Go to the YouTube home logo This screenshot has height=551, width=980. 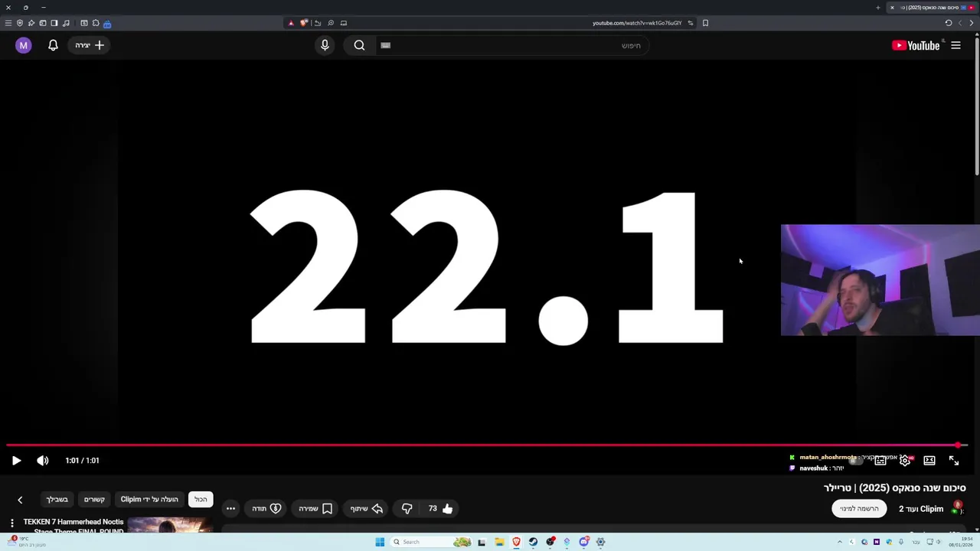tap(916, 46)
